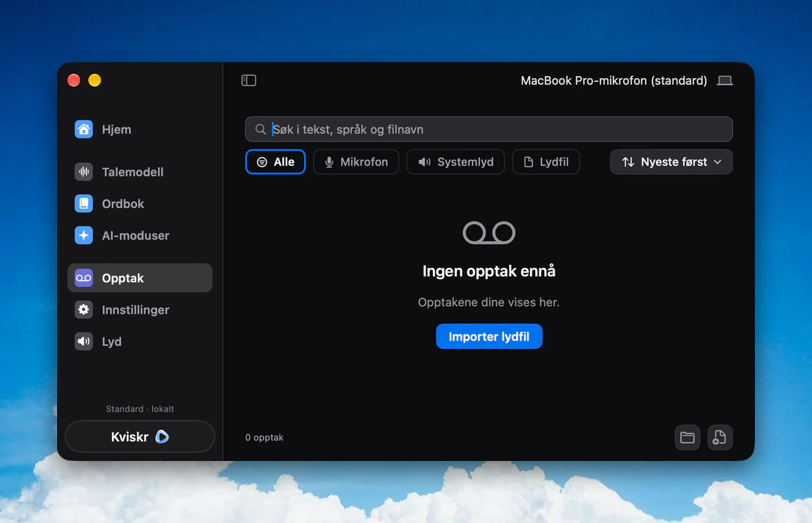The image size is (812, 523).
Task: Click the Opptak voicemail icon in sidebar
Action: (83, 278)
